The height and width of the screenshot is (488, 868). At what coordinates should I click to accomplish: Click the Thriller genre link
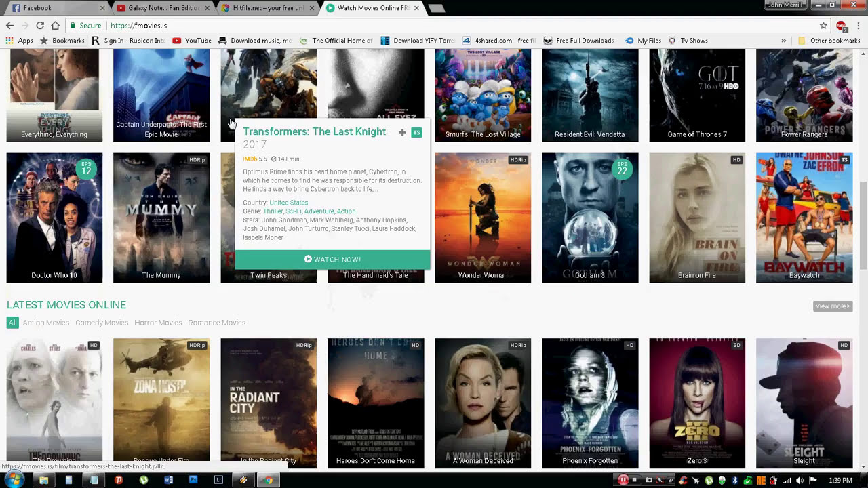pyautogui.click(x=273, y=211)
